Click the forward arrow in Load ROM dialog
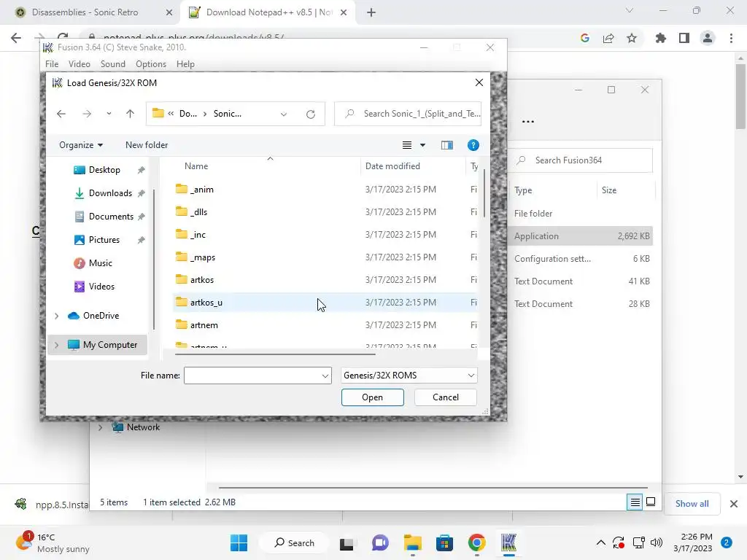Screen dimensions: 747x560 coord(87,114)
